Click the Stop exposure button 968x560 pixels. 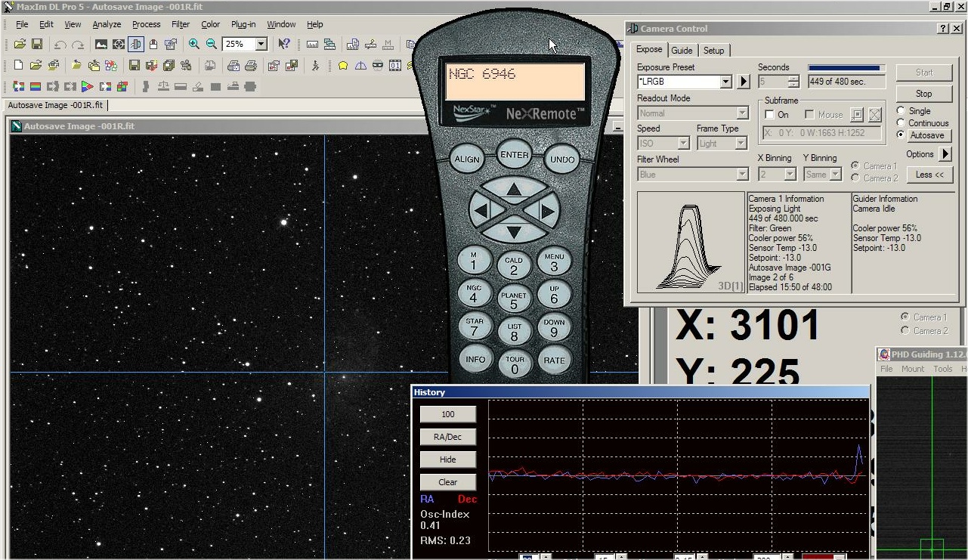(923, 94)
